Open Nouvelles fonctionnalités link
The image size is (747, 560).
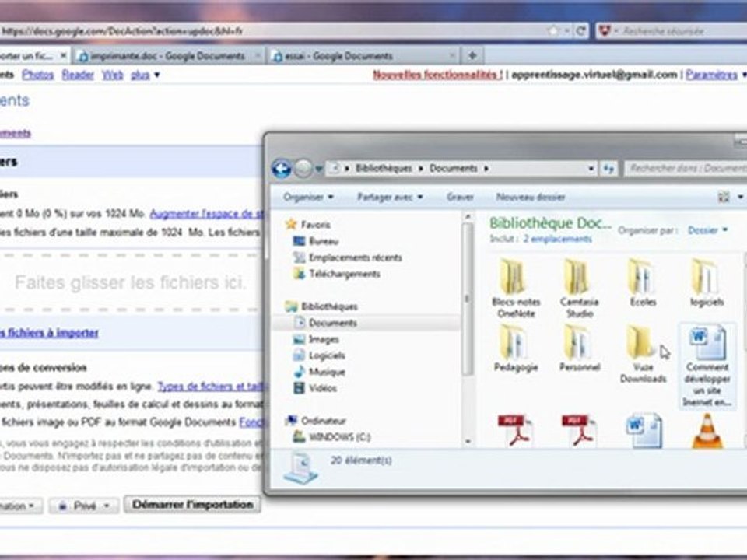coord(437,75)
